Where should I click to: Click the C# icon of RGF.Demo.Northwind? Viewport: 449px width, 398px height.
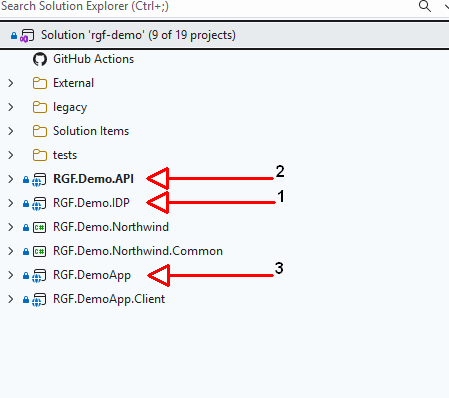[39, 228]
